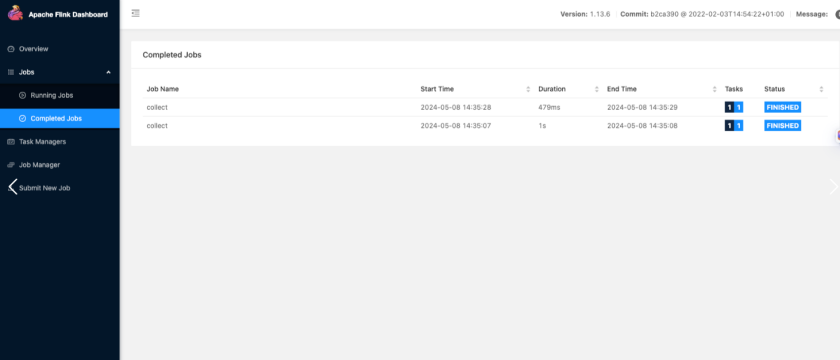The image size is (840, 360).
Task: Click the Task Managers schedule icon
Action: (x=11, y=142)
